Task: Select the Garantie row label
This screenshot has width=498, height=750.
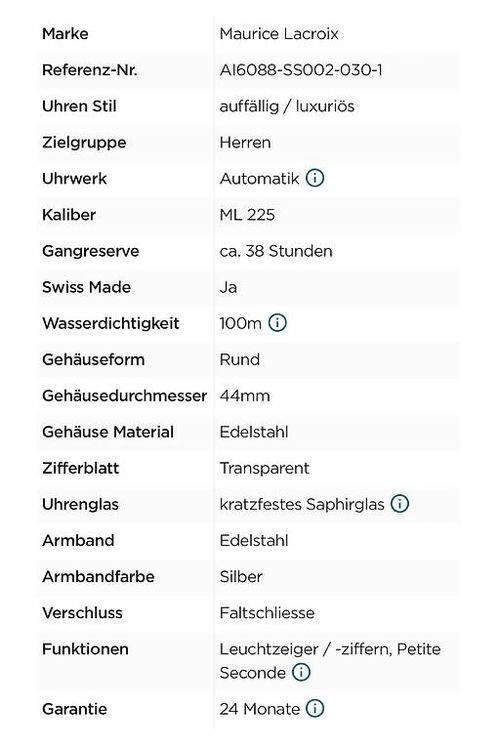Action: 75,709
